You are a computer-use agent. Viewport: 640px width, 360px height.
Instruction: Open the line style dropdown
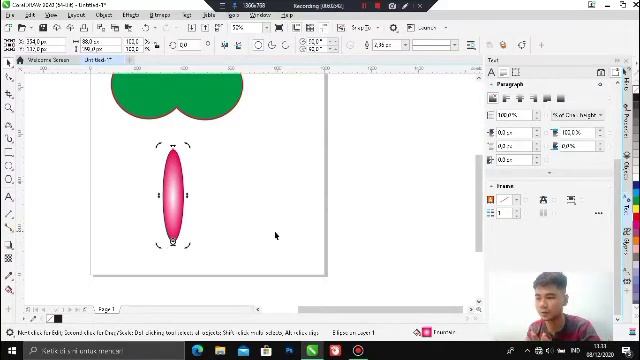(454, 45)
